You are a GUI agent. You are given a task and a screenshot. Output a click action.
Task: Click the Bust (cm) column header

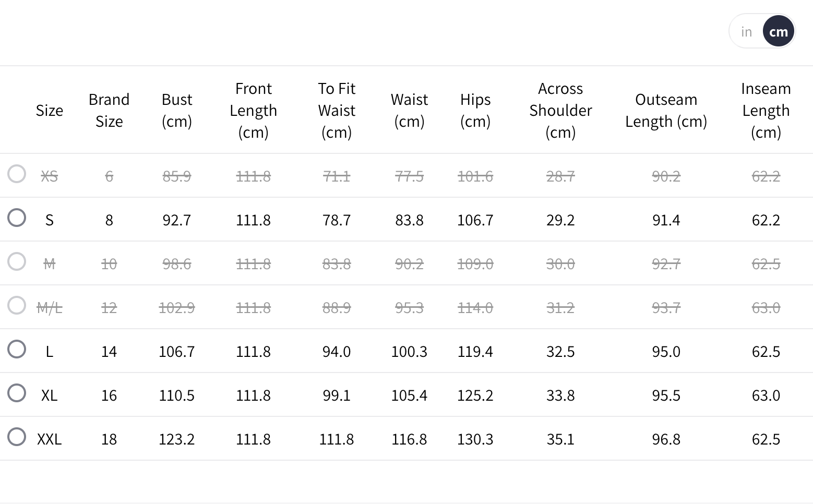[177, 111]
